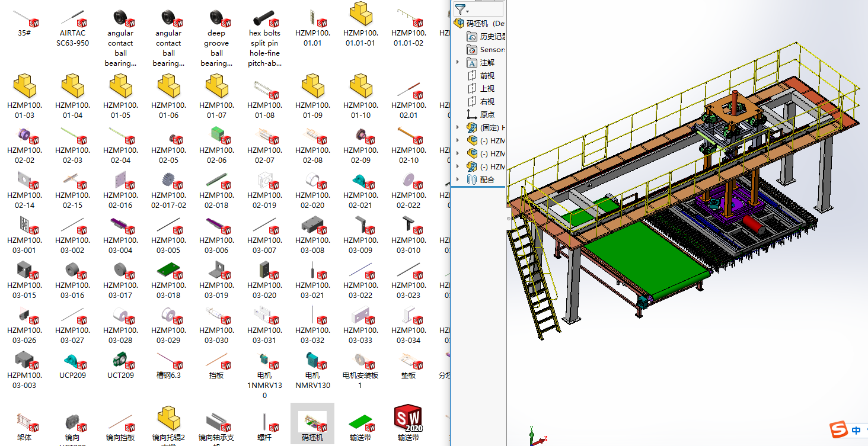Select the HZMP100.02-09 file
This screenshot has width=868, height=446.
360,145
